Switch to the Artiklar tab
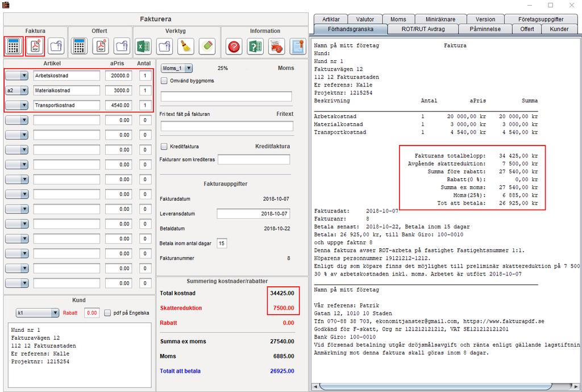 point(331,19)
